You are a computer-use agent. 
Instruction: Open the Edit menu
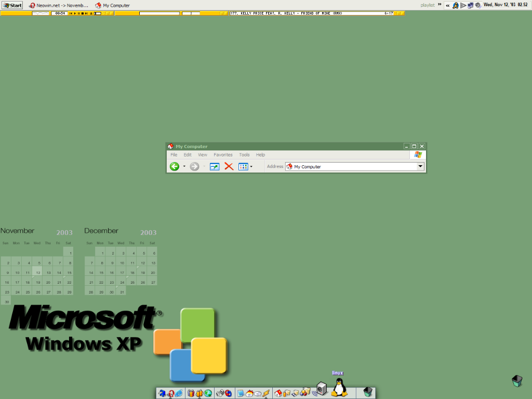(188, 155)
